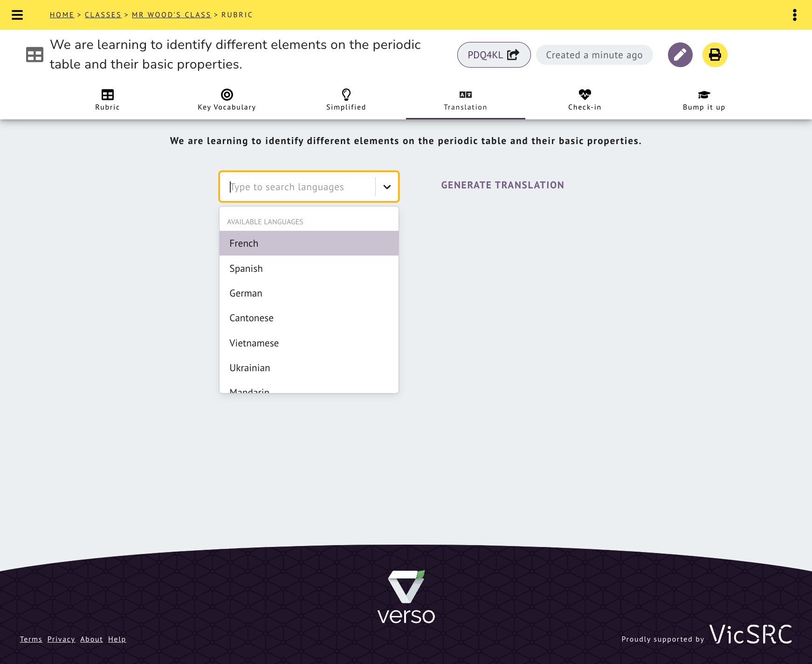The height and width of the screenshot is (664, 812).
Task: Click the learning intention heading text
Action: 406,141
